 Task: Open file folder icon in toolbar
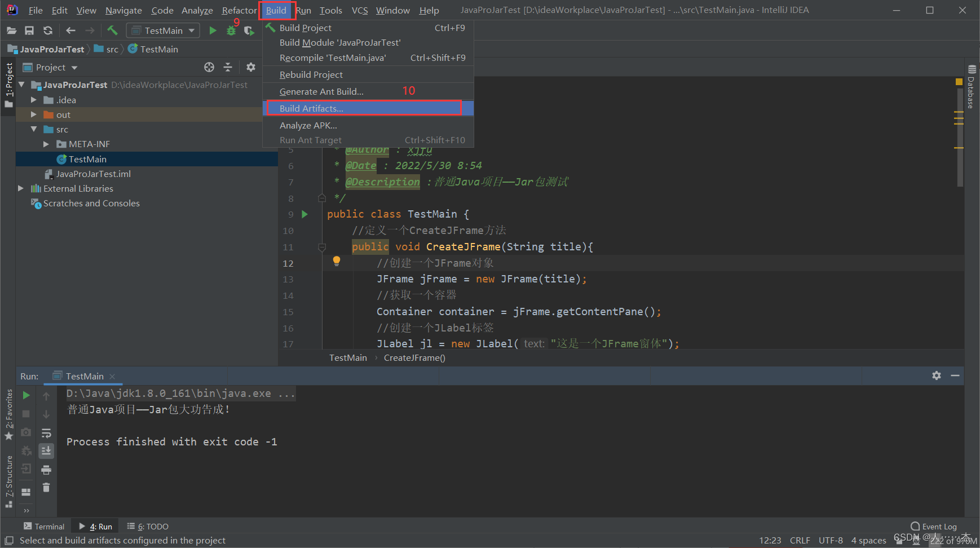(11, 30)
